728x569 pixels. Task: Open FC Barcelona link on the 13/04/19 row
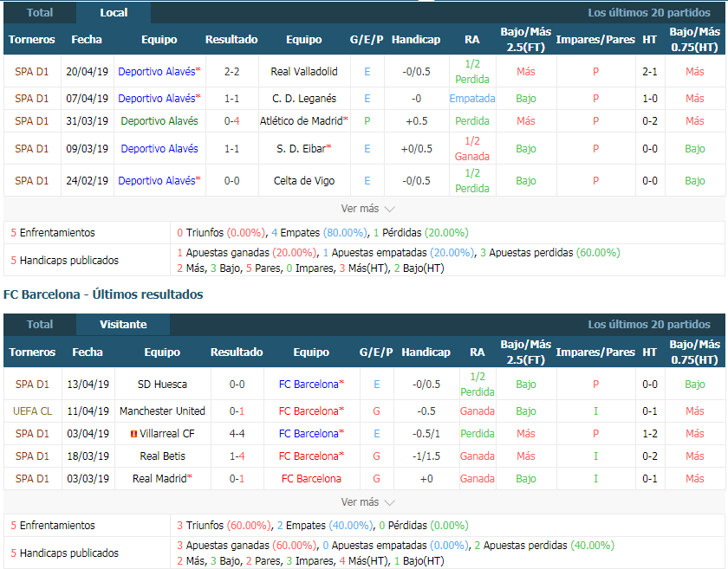[x=311, y=385]
